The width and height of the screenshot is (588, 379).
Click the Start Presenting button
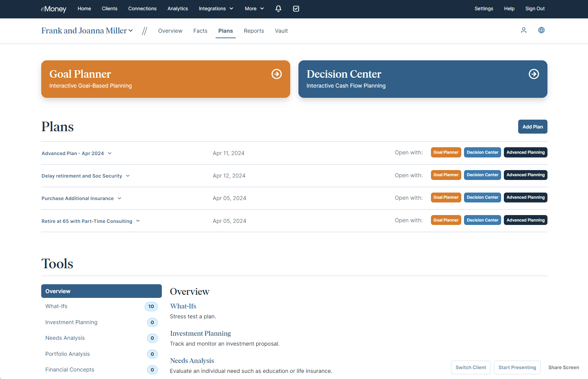[x=517, y=367]
